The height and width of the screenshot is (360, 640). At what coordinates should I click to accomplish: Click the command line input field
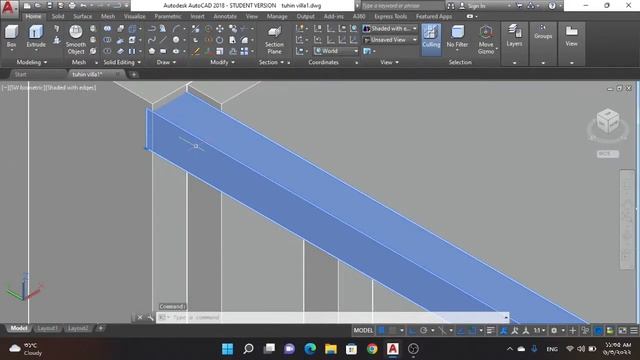click(x=333, y=317)
